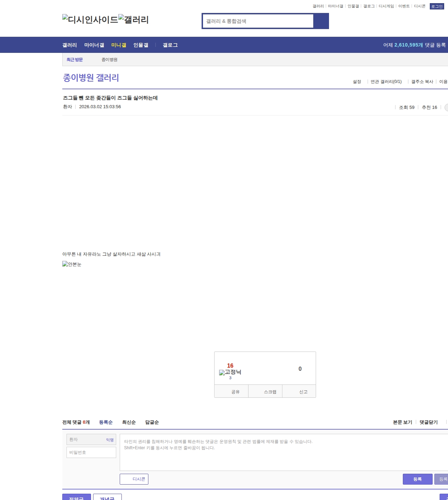Open 이벤트 link at top
Screen dimensions: 448x500
(x=404, y=6)
